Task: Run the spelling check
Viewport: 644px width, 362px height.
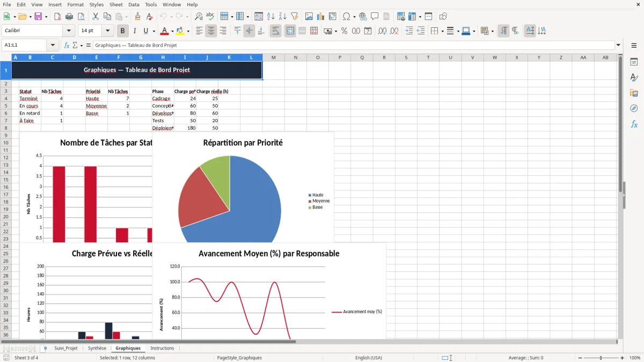Action: pos(210,17)
